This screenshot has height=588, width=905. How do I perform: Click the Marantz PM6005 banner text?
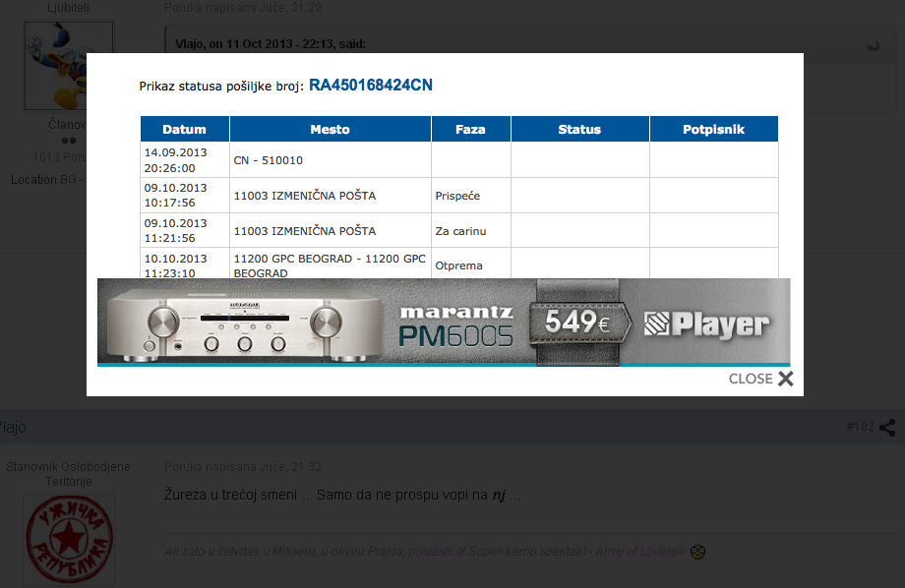tap(455, 325)
